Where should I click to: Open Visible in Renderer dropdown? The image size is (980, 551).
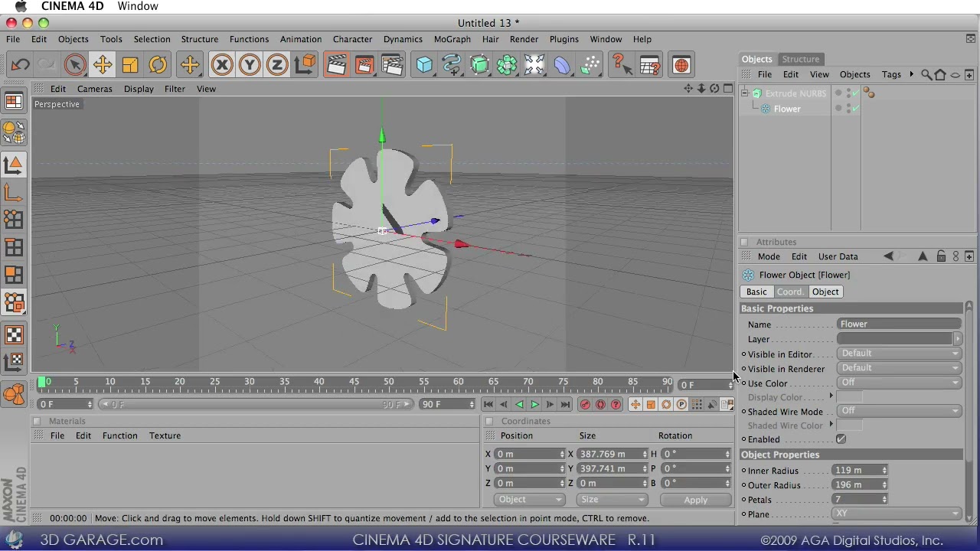900,368
